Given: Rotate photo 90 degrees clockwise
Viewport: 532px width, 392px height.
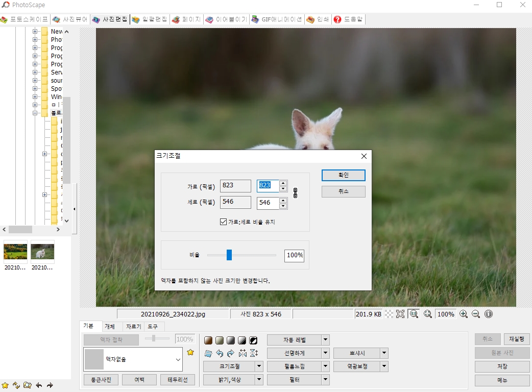Looking at the screenshot, I should point(231,353).
